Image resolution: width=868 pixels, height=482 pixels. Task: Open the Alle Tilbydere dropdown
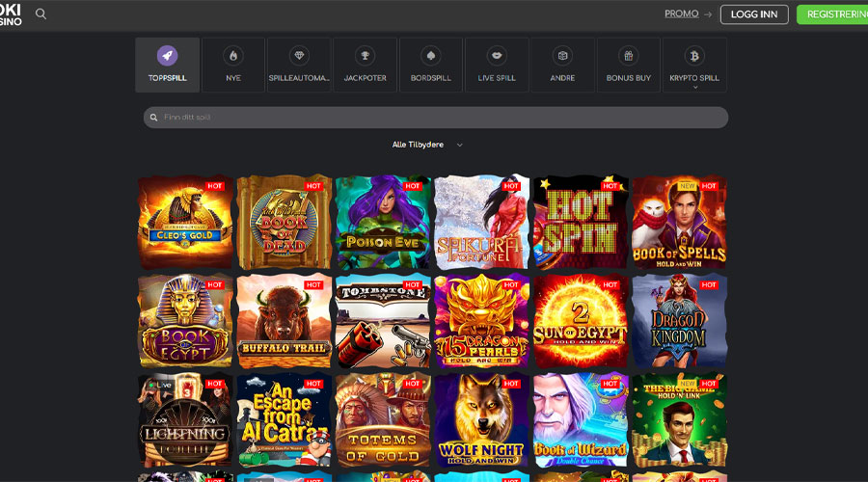click(x=427, y=145)
